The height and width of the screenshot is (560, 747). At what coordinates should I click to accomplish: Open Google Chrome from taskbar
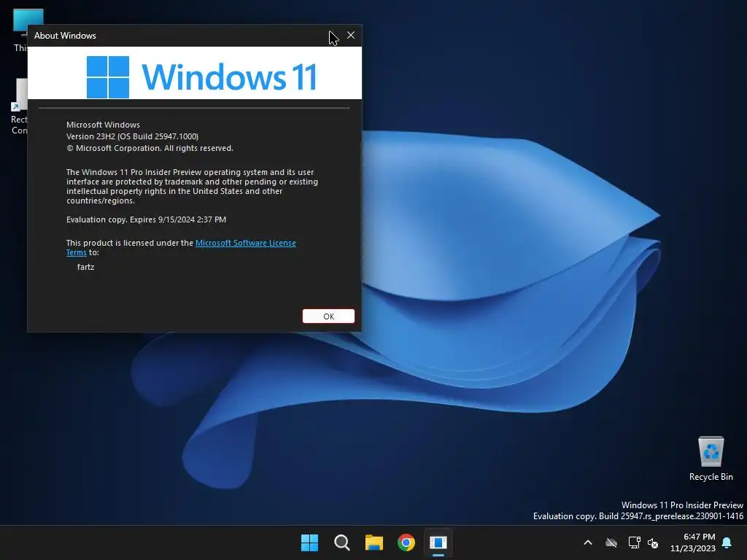tap(406, 542)
